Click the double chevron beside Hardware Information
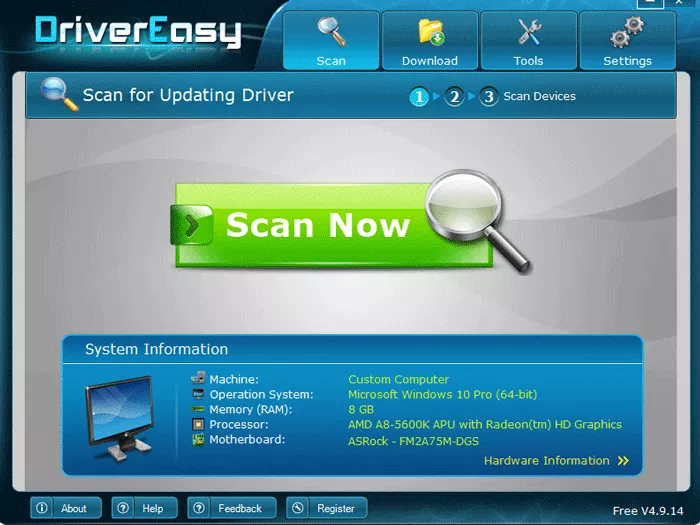The width and height of the screenshot is (700, 525). pyautogui.click(x=623, y=461)
